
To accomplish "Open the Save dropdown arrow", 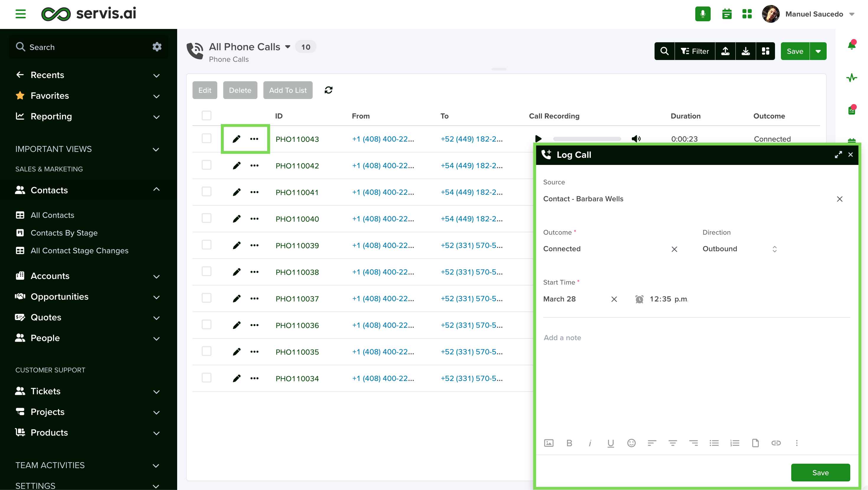I will click(x=818, y=51).
